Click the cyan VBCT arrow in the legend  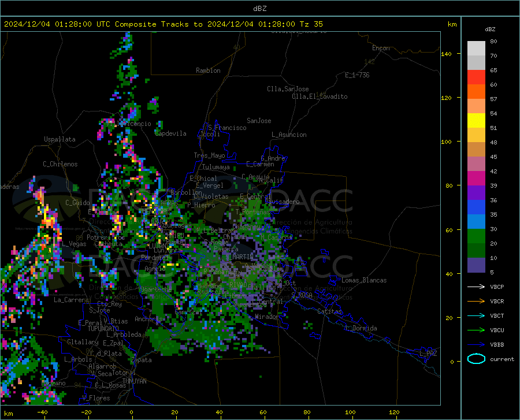coord(476,315)
